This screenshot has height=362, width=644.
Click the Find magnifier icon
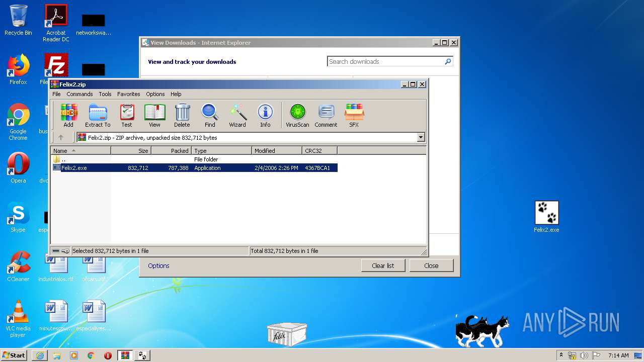[210, 116]
